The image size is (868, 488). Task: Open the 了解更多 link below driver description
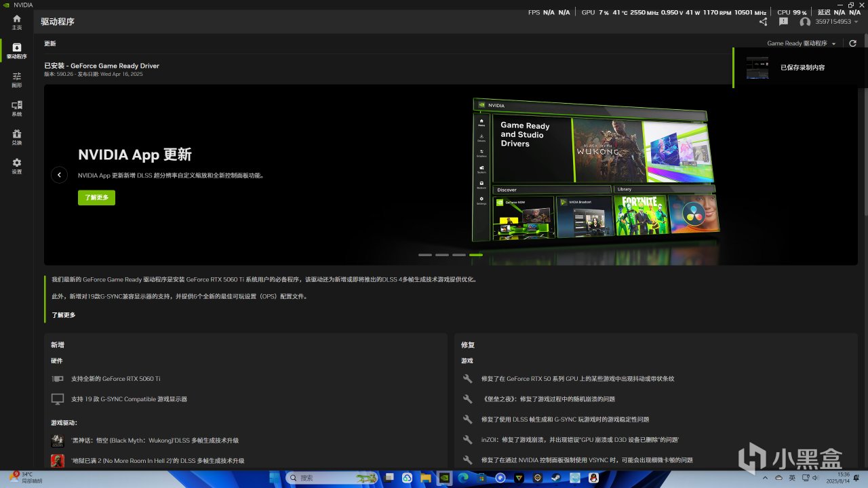[x=64, y=315]
